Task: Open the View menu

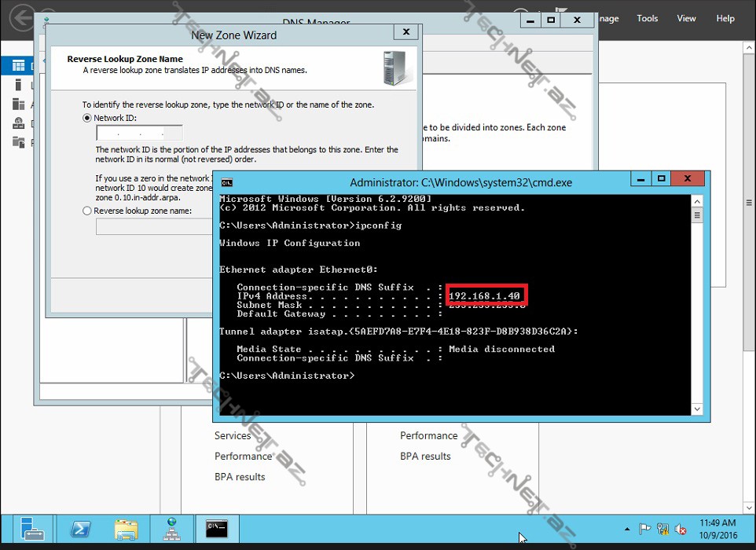Action: coord(686,18)
